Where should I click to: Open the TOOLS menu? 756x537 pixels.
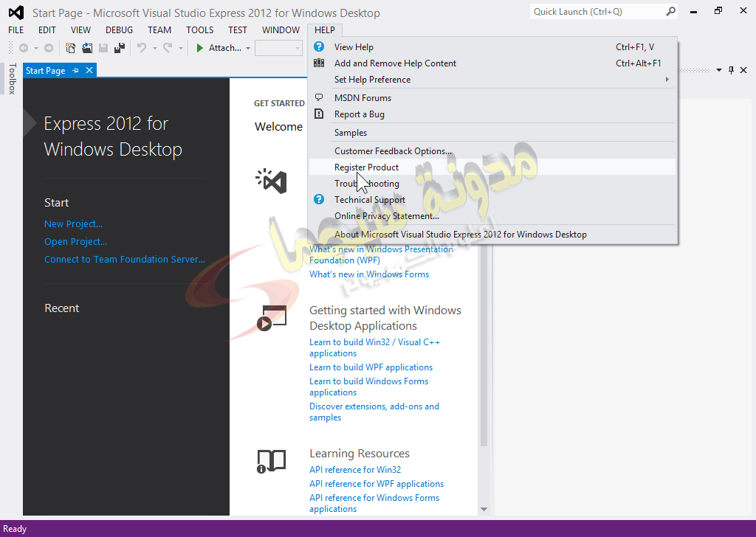pyautogui.click(x=199, y=30)
